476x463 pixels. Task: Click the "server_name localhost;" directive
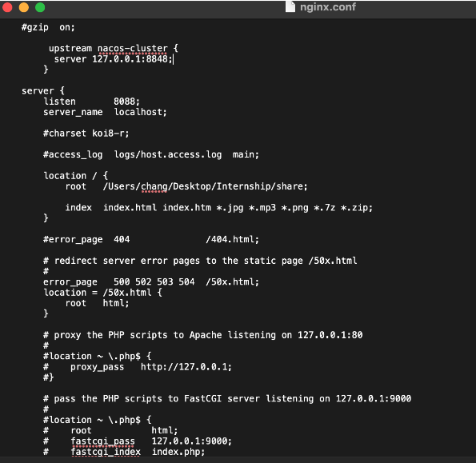pos(105,112)
